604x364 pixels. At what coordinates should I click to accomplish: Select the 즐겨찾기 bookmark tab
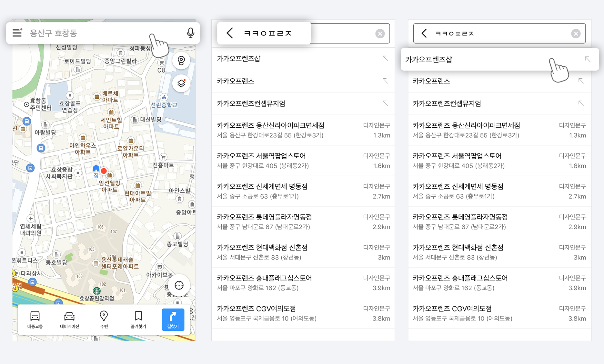[138, 320]
